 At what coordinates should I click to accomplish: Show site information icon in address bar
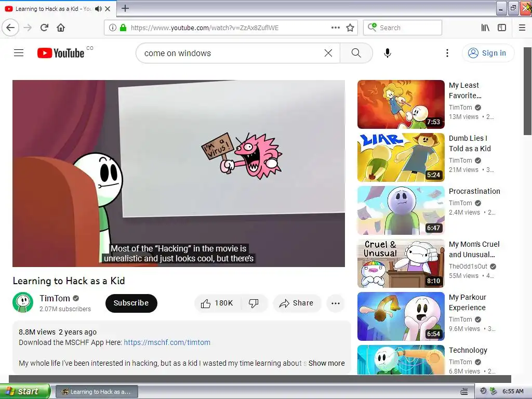(x=112, y=28)
